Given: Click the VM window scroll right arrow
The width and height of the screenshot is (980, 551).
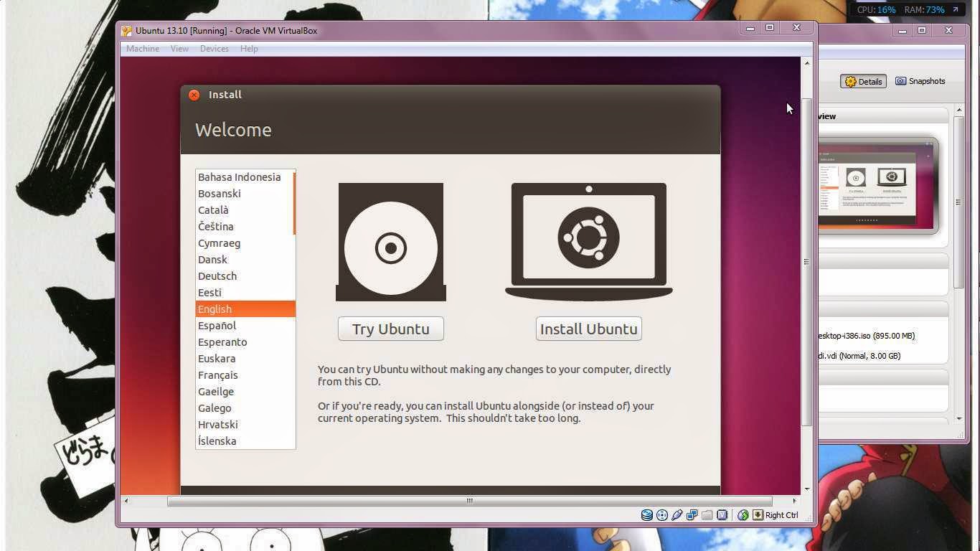Looking at the screenshot, I should [x=794, y=501].
